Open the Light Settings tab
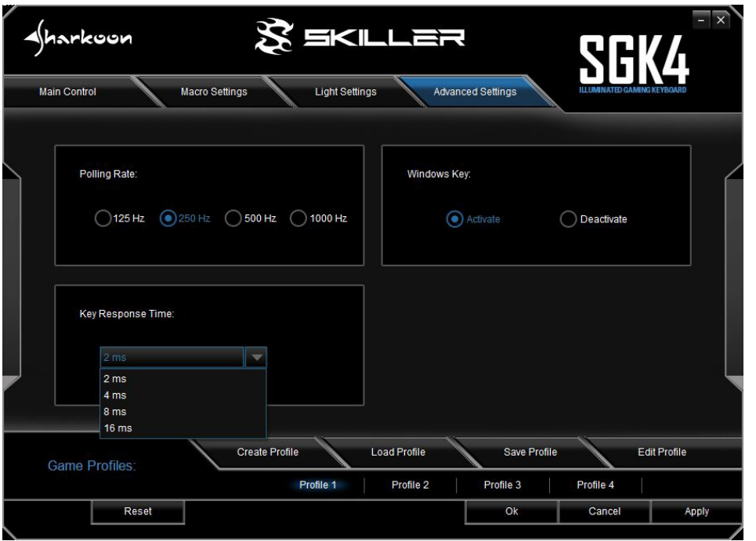Screen dimensions: 756x541 (x=345, y=92)
